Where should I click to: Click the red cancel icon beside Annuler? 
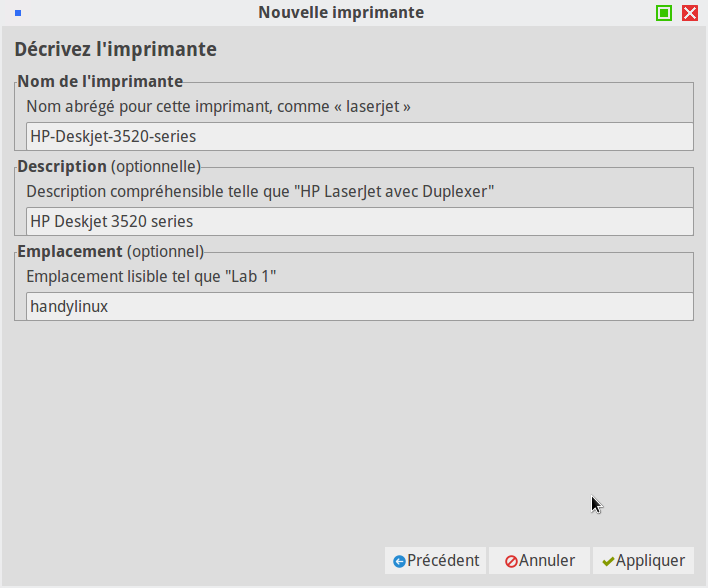[511, 561]
